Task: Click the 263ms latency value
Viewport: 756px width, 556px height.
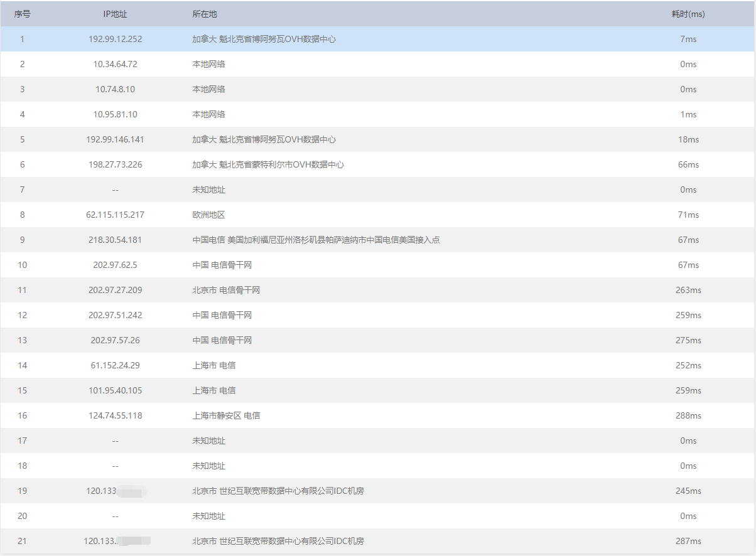Action: (688, 290)
